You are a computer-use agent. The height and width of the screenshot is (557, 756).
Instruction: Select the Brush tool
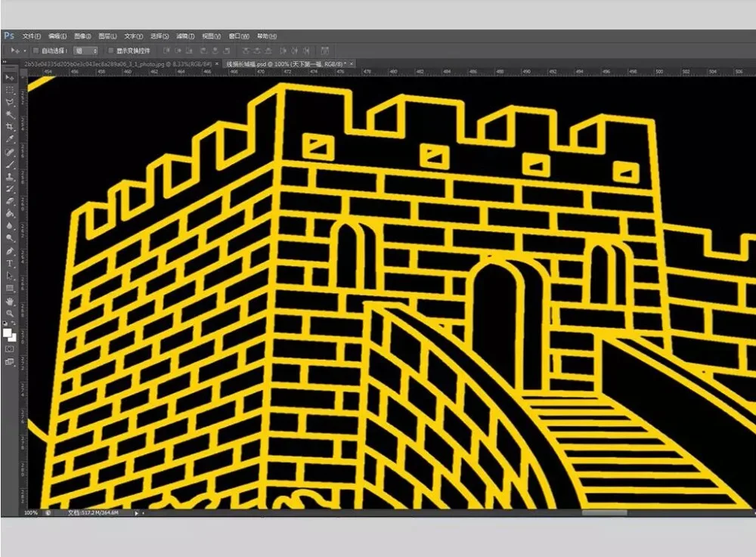pyautogui.click(x=10, y=165)
